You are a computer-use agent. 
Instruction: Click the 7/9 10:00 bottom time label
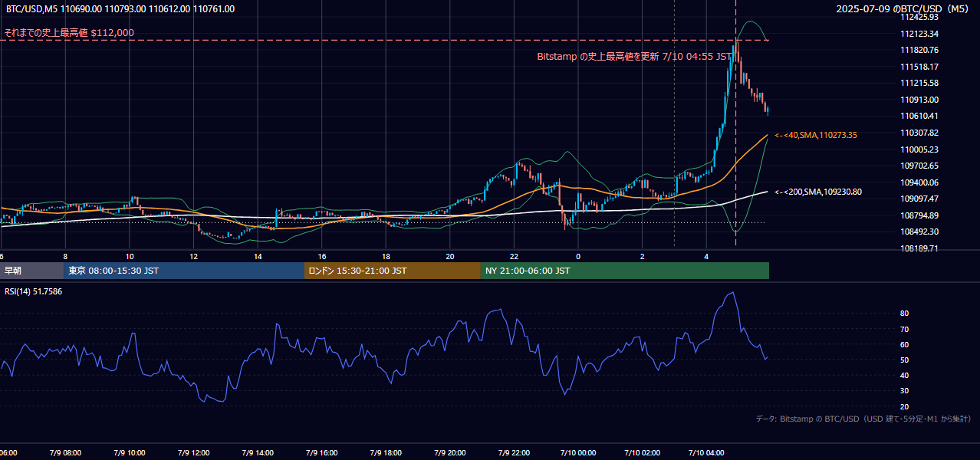click(x=130, y=453)
